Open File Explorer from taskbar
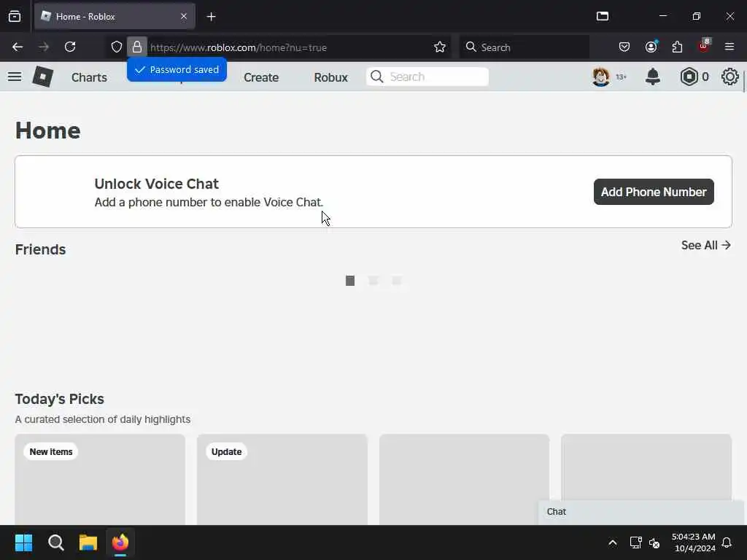The height and width of the screenshot is (560, 747). 88,542
